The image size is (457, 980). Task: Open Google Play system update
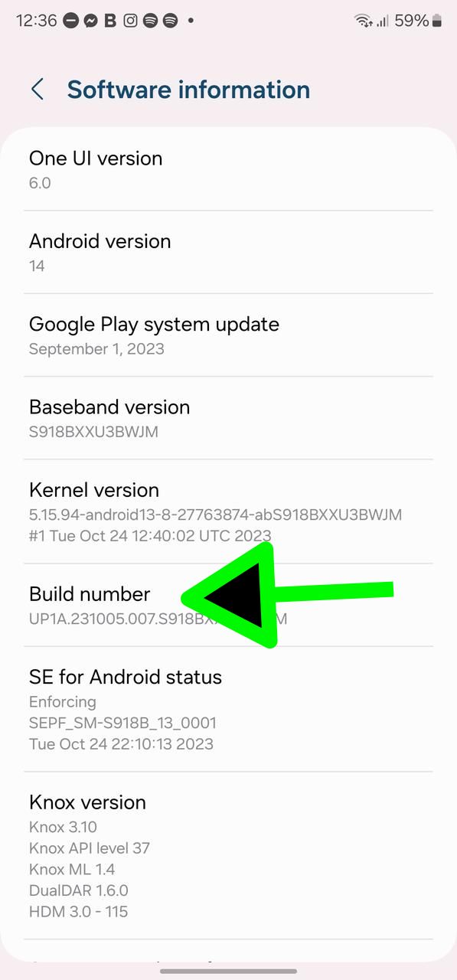point(228,335)
